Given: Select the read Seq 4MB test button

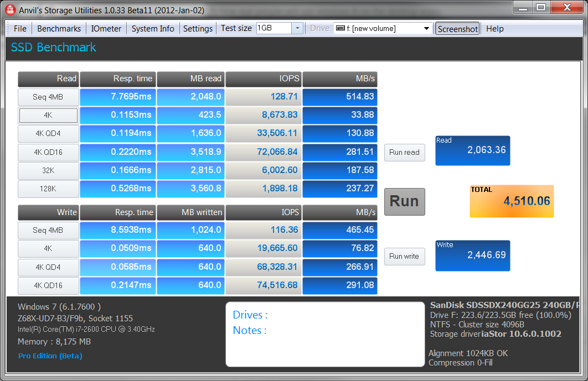Looking at the screenshot, I should pyautogui.click(x=48, y=97).
